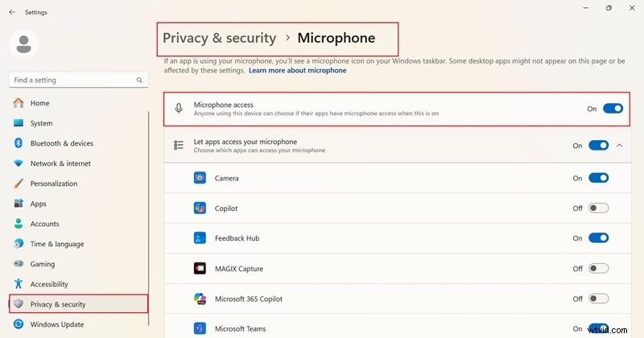Click the back arrow in Settings

pyautogui.click(x=11, y=12)
